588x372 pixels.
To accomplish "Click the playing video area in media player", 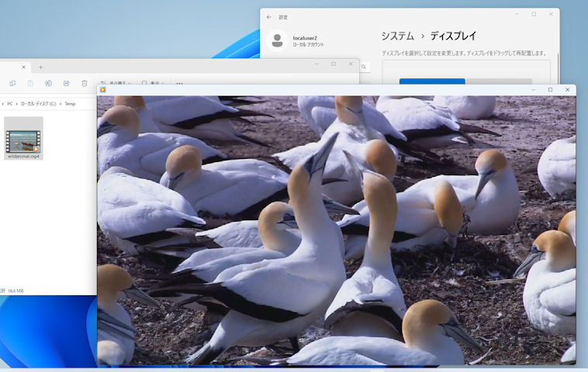I will (x=337, y=230).
